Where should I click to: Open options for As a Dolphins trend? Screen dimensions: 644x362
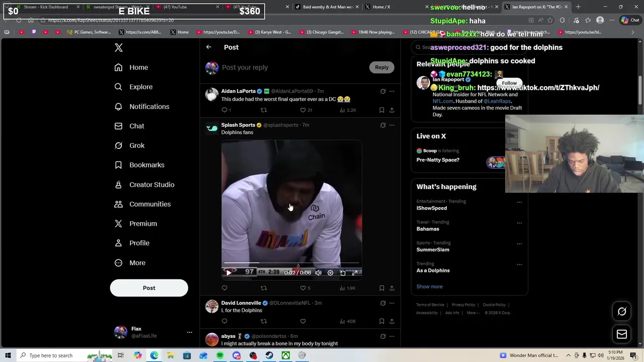coord(519,264)
